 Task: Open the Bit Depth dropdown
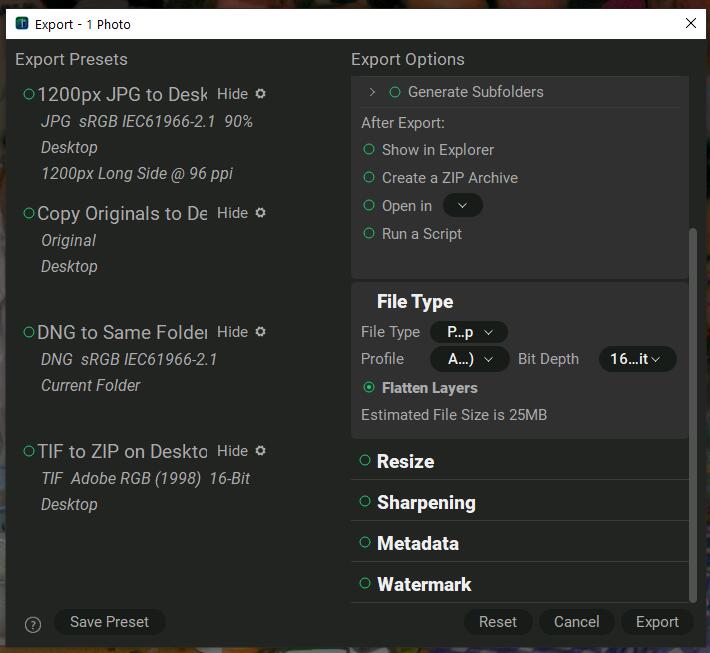(x=637, y=359)
